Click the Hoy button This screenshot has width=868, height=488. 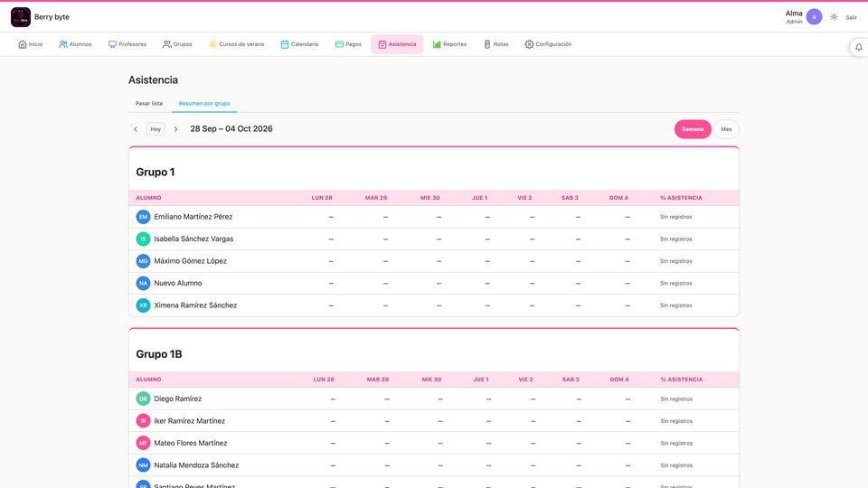click(x=156, y=129)
